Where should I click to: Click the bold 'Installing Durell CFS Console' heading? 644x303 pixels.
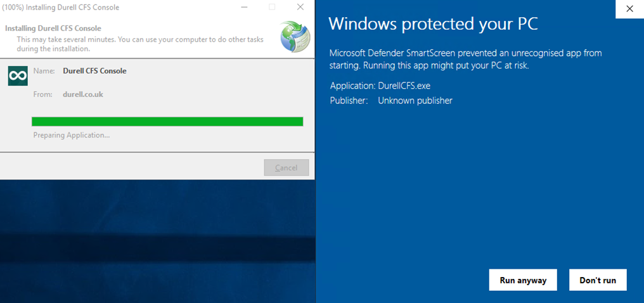[x=53, y=29]
